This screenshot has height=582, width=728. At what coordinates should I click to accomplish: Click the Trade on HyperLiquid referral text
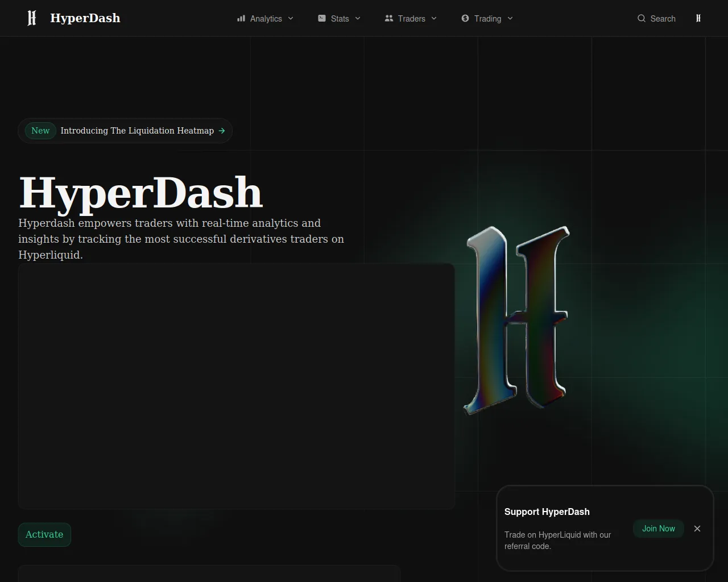click(558, 541)
